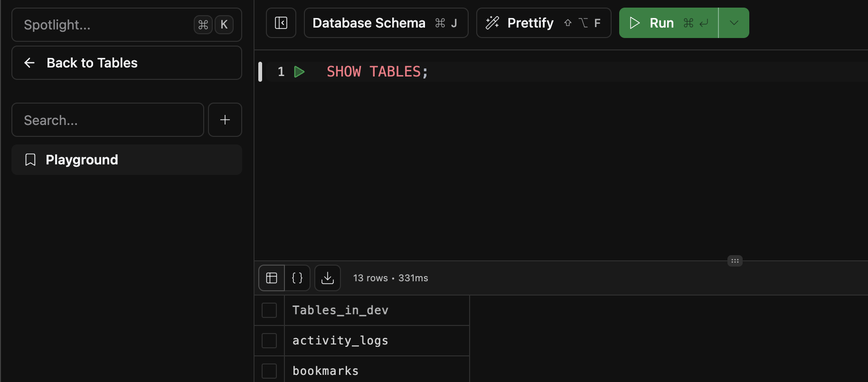Check the bookmarks row checkbox
Viewport: 868px width, 382px height.
coord(269,371)
